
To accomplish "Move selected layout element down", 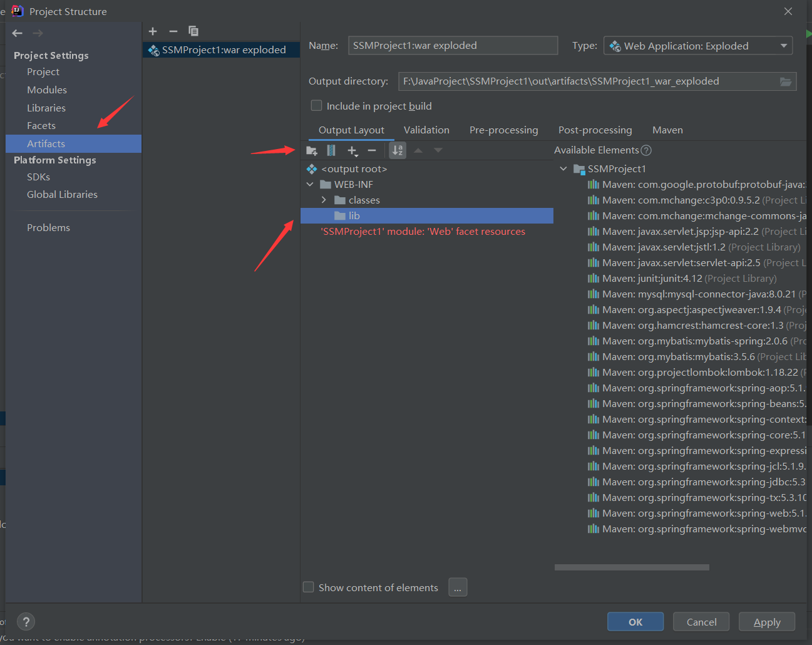I will [x=438, y=150].
